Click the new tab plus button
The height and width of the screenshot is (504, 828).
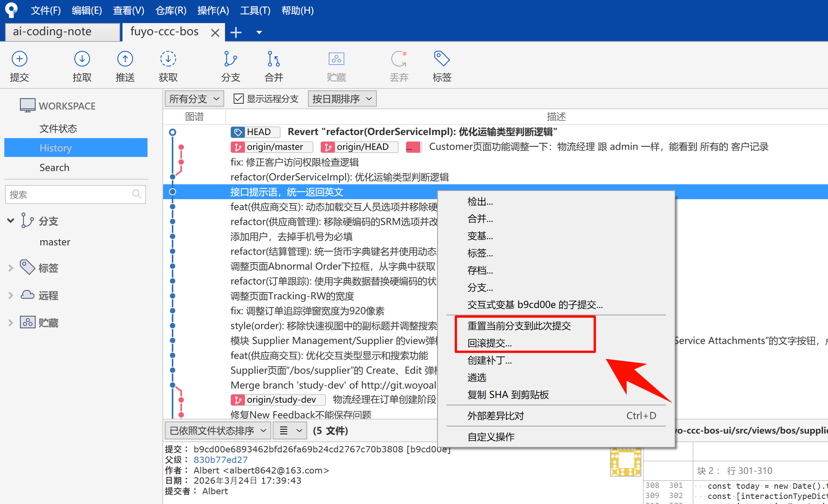[236, 32]
